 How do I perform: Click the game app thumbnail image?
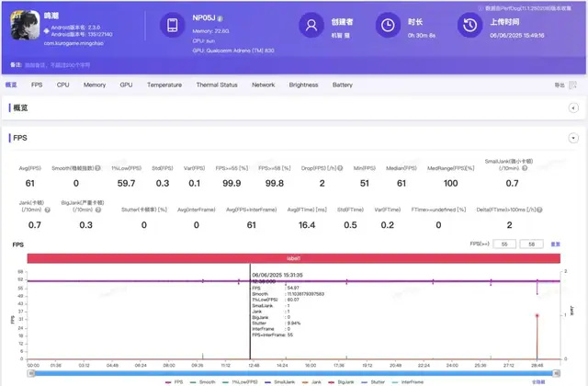click(25, 25)
